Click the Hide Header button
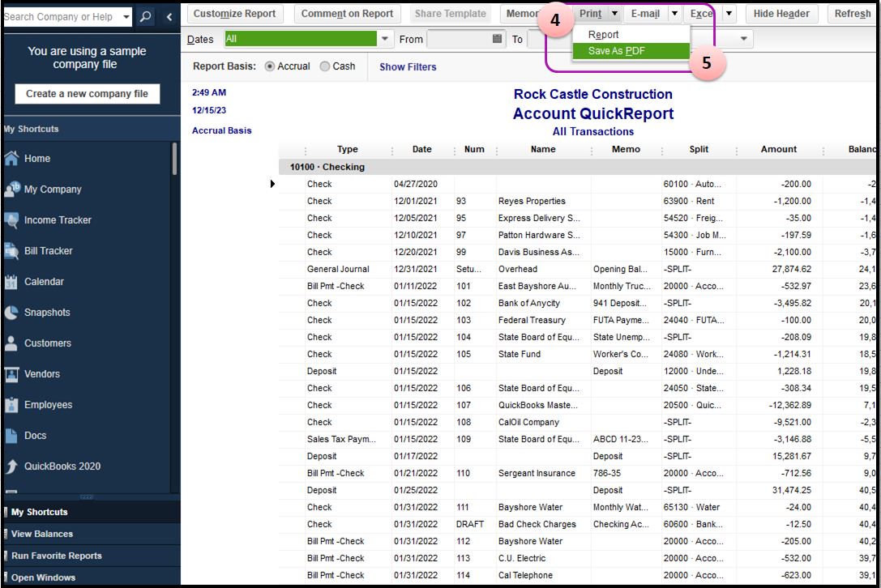This screenshot has height=588, width=881. click(x=781, y=14)
